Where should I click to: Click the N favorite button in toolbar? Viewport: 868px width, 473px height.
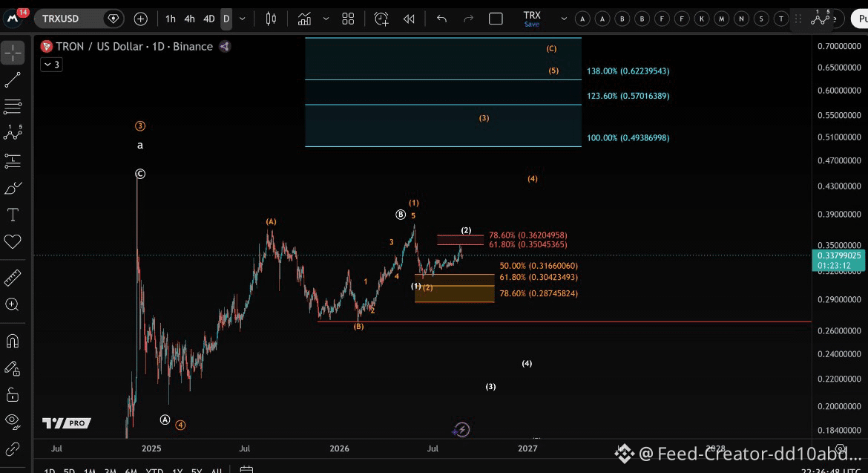coord(741,19)
